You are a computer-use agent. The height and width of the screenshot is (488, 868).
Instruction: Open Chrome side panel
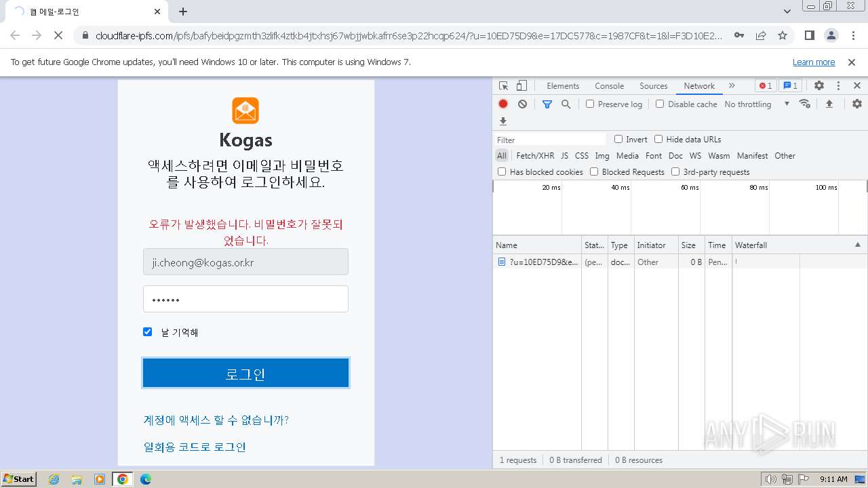[x=809, y=35]
